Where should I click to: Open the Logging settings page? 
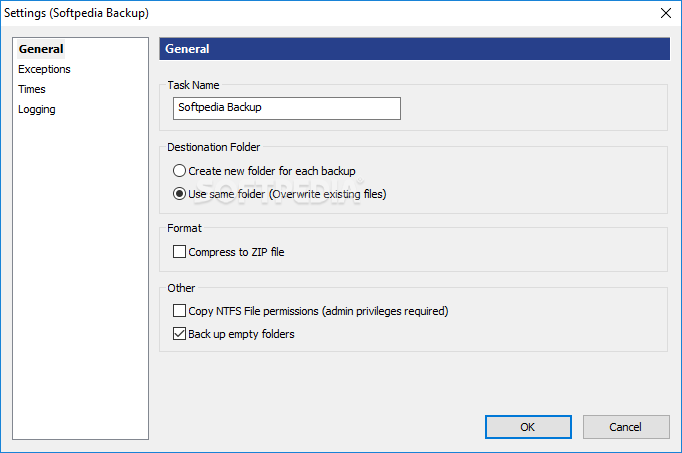[x=37, y=109]
